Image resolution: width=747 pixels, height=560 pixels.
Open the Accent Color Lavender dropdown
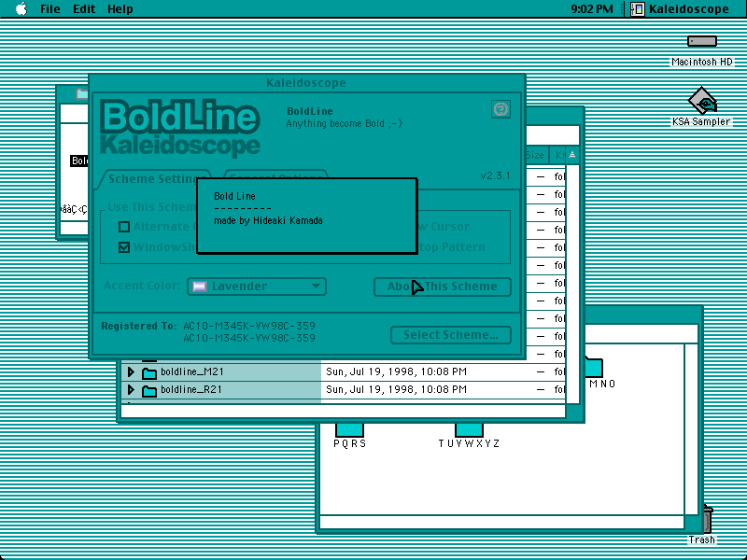[257, 287]
